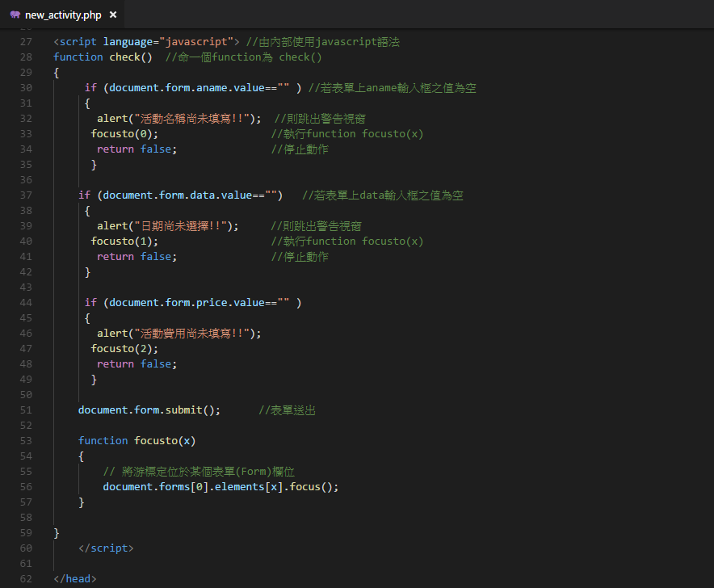Click line number 44 in gutter
Viewport: 714px width, 588px height.
point(26,303)
